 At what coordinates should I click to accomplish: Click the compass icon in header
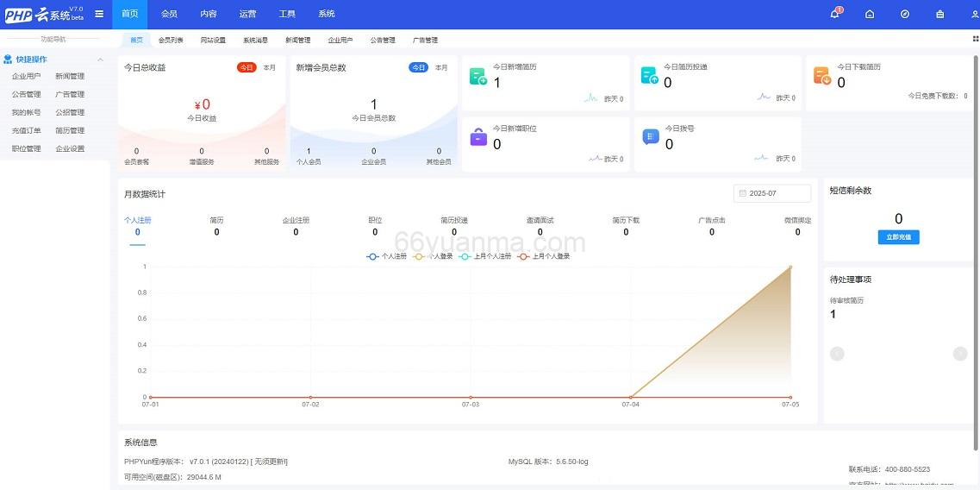(904, 14)
